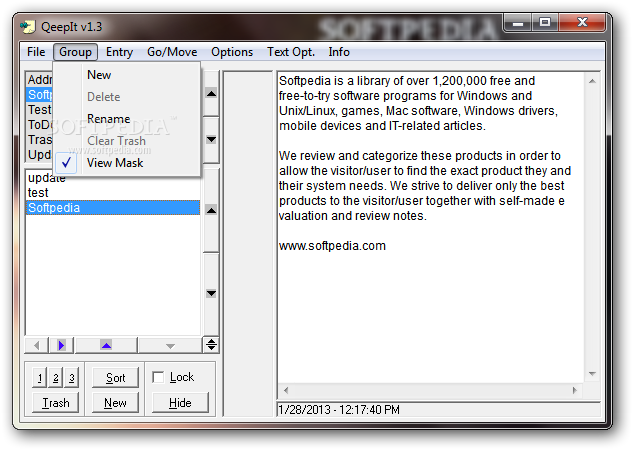
Task: Select the Test group in the group list
Action: (x=40, y=110)
